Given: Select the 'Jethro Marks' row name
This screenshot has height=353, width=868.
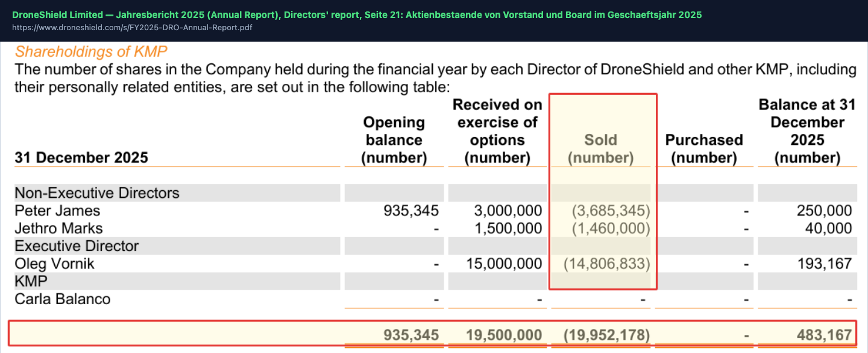Looking at the screenshot, I should 59,228.
